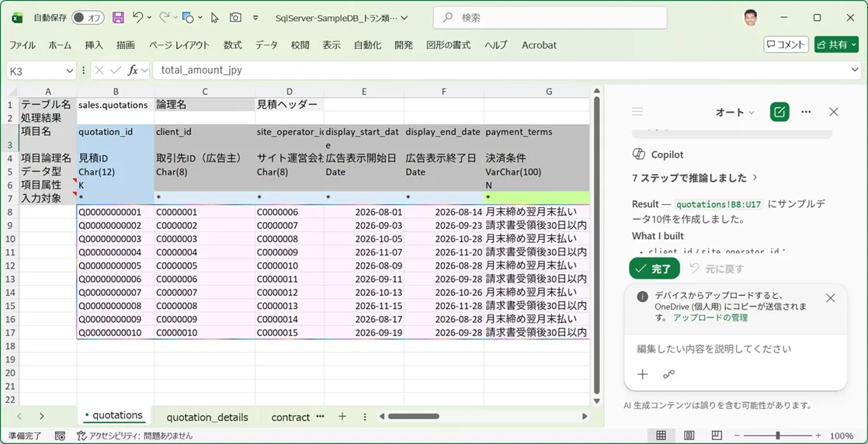Go to next sheet with right arrow
Screen dimensions: 868x444
pyautogui.click(x=41, y=416)
